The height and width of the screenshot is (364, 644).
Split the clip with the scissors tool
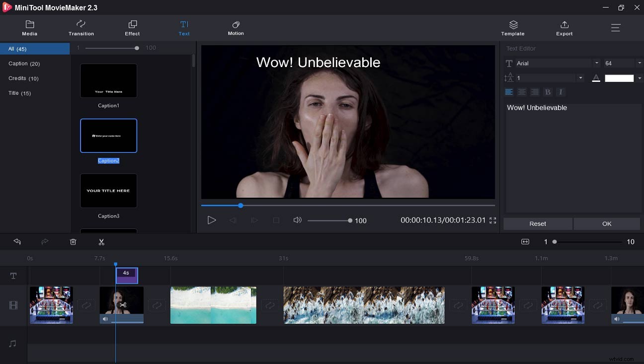pos(101,242)
